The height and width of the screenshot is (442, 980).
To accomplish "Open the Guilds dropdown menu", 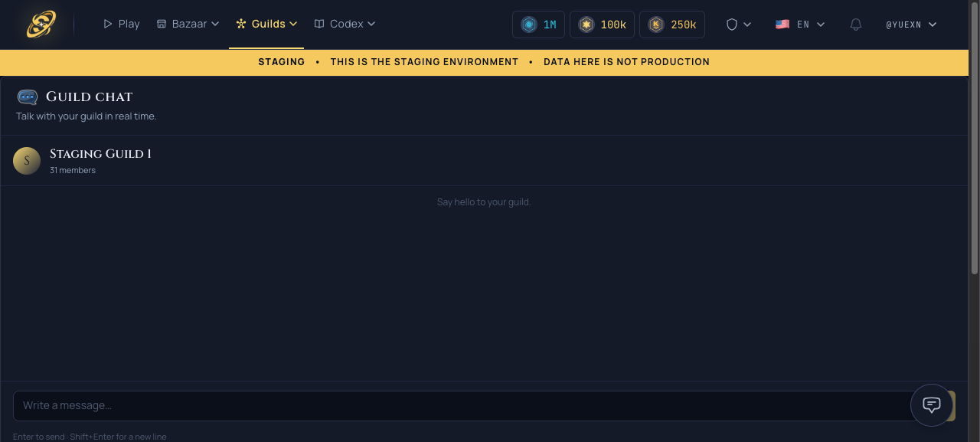I will coord(266,24).
